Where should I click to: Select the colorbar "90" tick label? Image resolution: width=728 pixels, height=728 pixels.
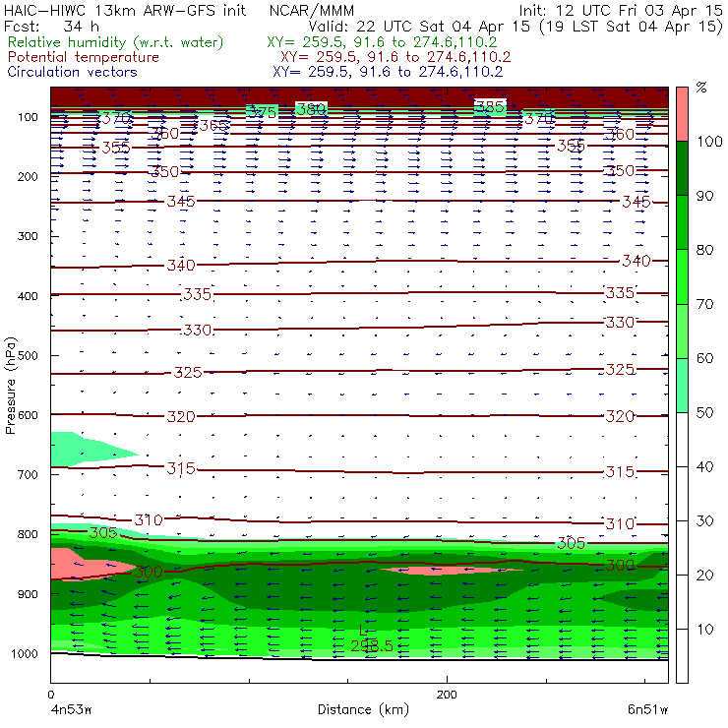tap(704, 196)
